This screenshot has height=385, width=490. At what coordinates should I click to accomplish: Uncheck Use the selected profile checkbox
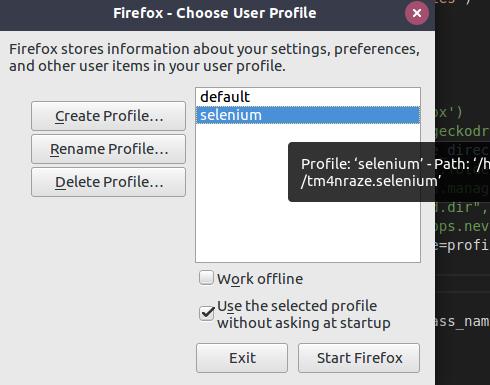(207, 313)
